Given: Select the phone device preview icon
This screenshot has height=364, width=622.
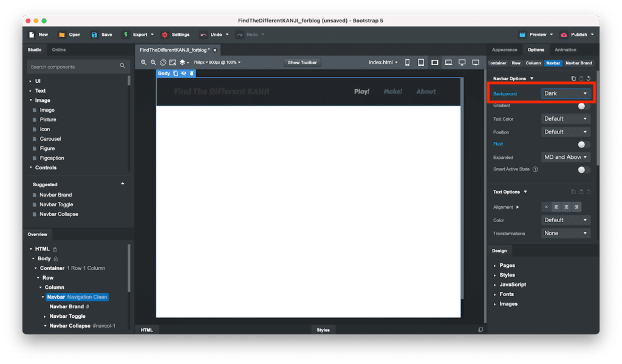Looking at the screenshot, I should tap(407, 62).
